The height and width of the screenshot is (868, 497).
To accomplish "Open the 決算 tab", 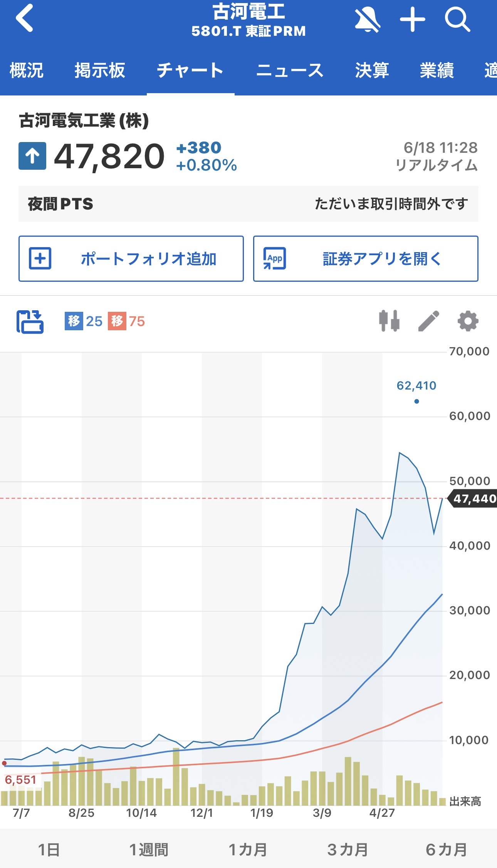I will [372, 70].
